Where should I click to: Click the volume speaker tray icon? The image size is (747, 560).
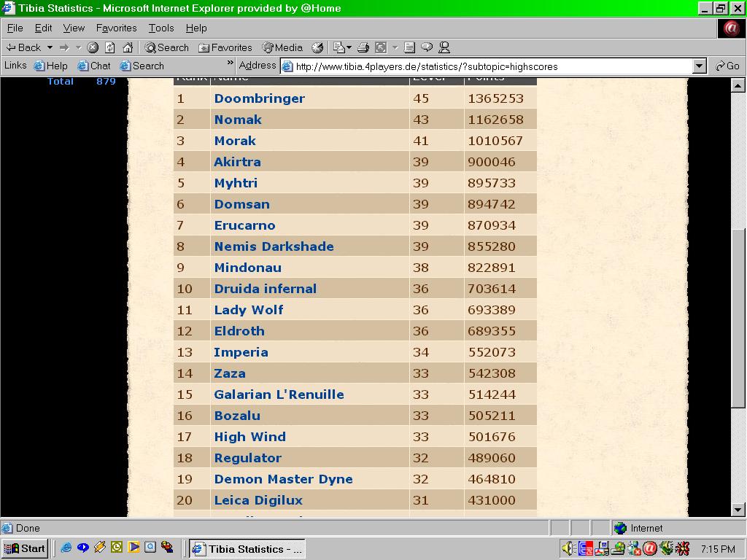click(x=568, y=548)
